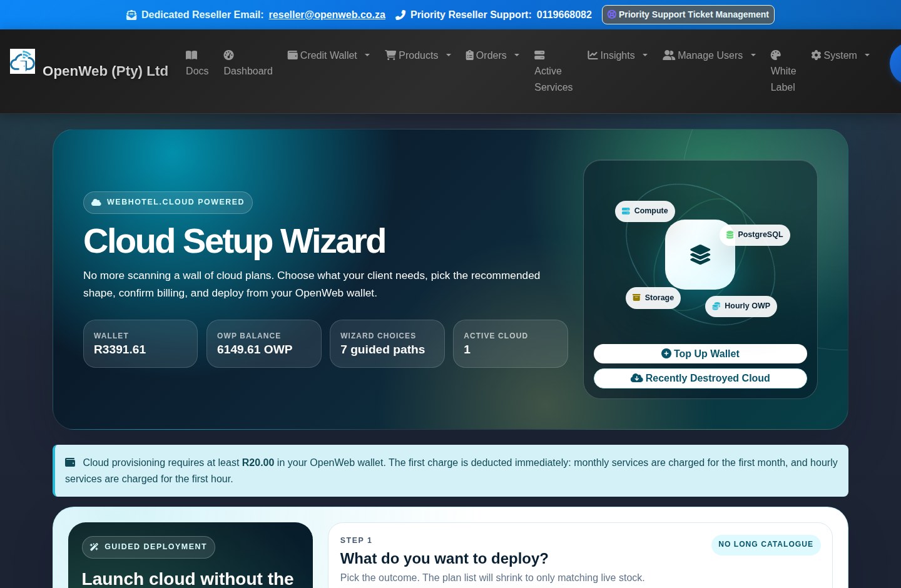
Task: Click reseller@openweb.co.za email link
Action: 327,15
